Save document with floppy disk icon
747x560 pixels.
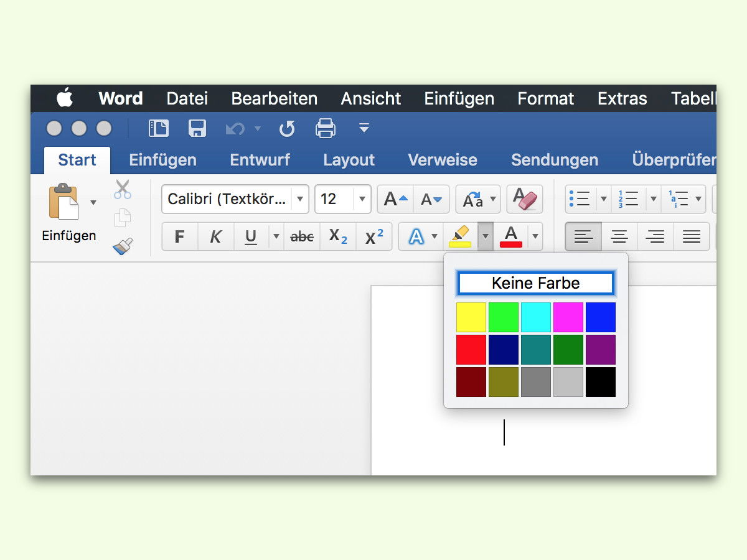coord(197,129)
